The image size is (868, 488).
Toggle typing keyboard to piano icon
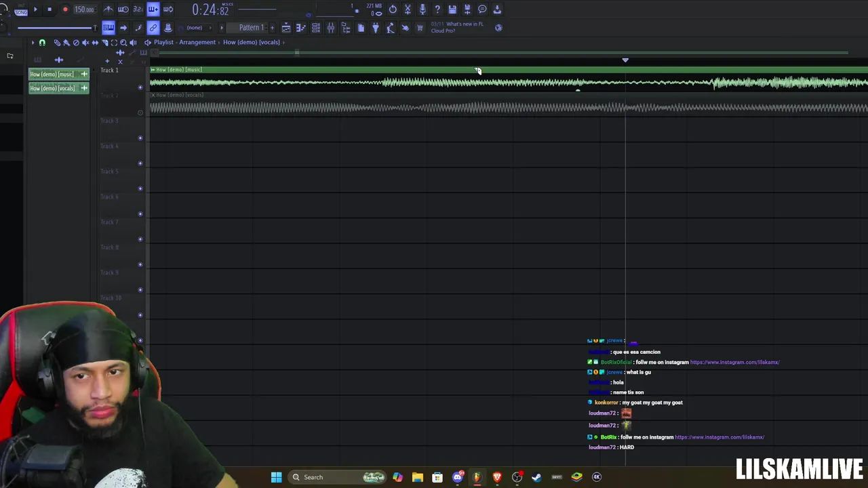tap(108, 28)
